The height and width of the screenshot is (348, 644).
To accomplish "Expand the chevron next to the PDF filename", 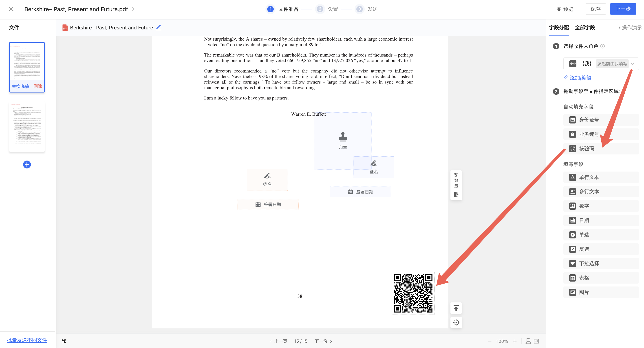I will [x=133, y=9].
